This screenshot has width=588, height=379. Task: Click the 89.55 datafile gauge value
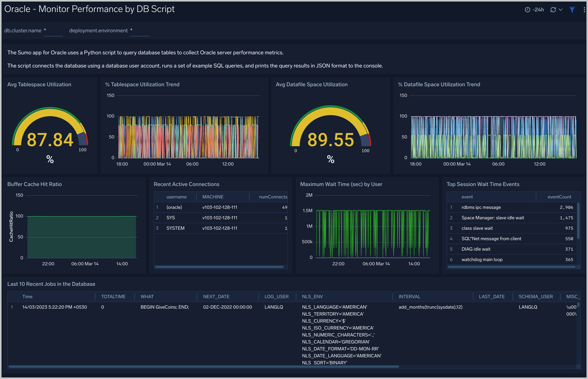(x=331, y=140)
